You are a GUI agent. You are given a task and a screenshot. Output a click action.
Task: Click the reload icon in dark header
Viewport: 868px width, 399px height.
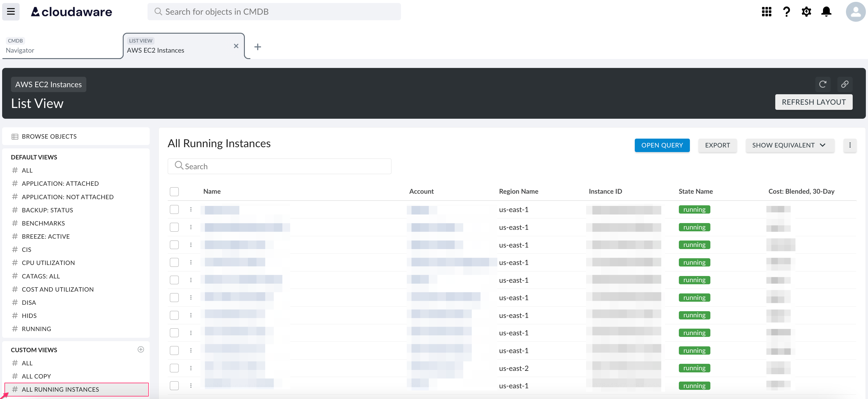(823, 84)
